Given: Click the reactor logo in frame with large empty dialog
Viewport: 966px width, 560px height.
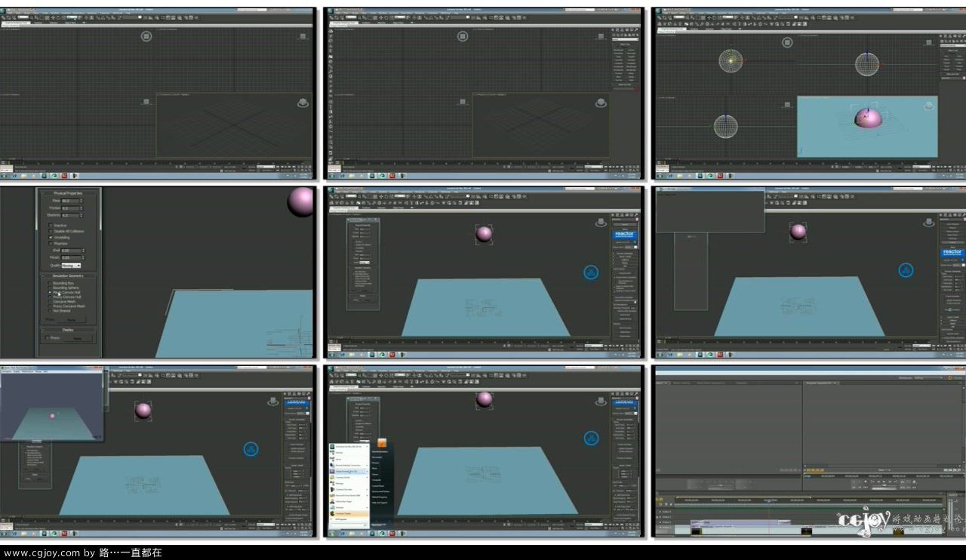Looking at the screenshot, I should coord(952,252).
